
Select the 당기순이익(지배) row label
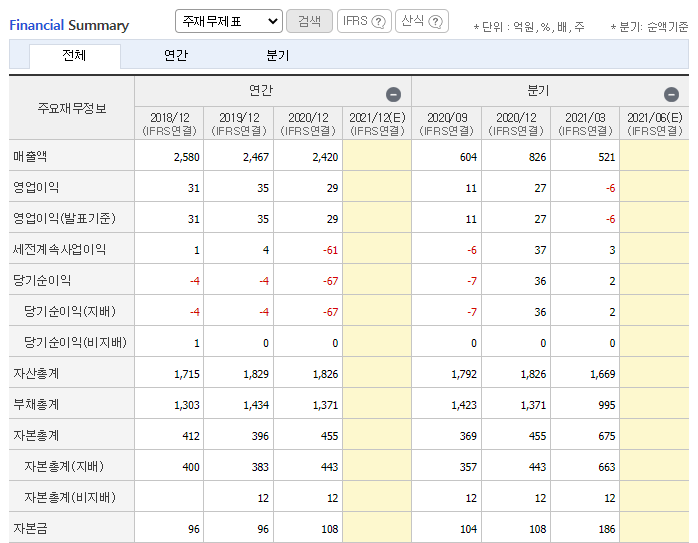[70, 312]
